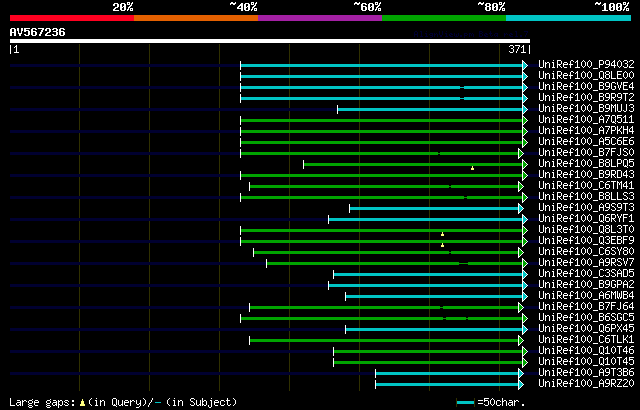Select the UniRef100_Q3EBF9 label
Image resolution: width=640 pixels, height=410 pixels.
pyautogui.click(x=586, y=241)
